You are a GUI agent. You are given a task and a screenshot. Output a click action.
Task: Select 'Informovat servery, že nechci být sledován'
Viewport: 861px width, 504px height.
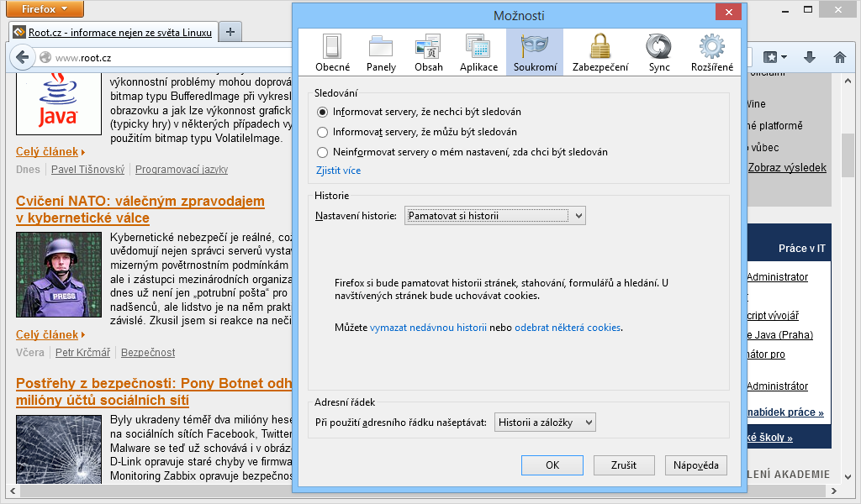322,113
